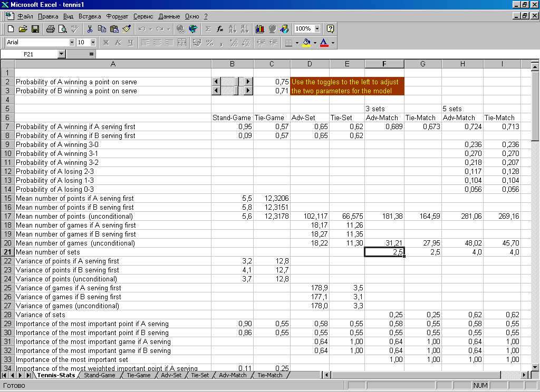Align cell text right
Screen dimensions: 540x392
(x=169, y=43)
